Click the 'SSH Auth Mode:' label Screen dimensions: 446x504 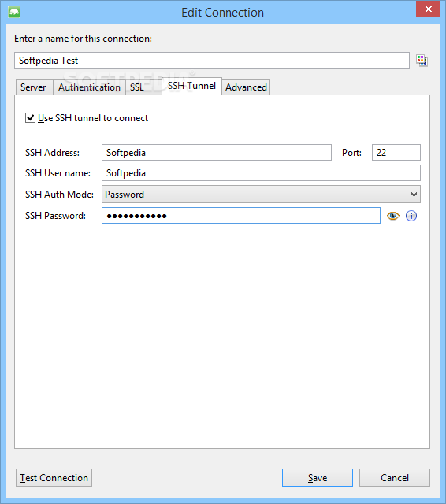(x=59, y=195)
